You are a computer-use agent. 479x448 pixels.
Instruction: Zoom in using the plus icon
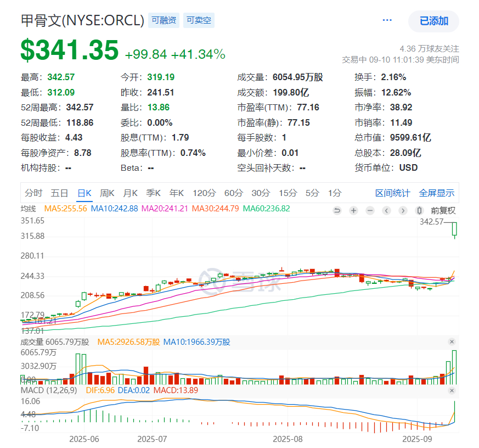click(x=354, y=210)
